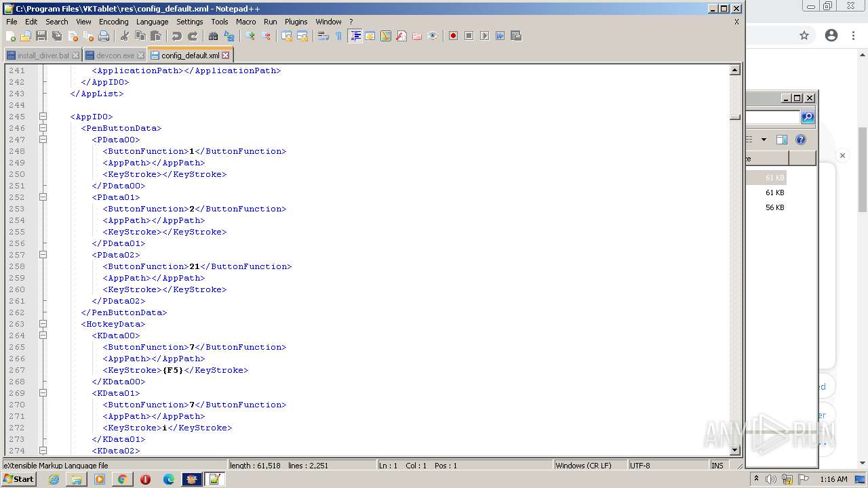Open Google Chrome from the taskbar
Image resolution: width=868 pixels, height=488 pixels.
[x=122, y=479]
